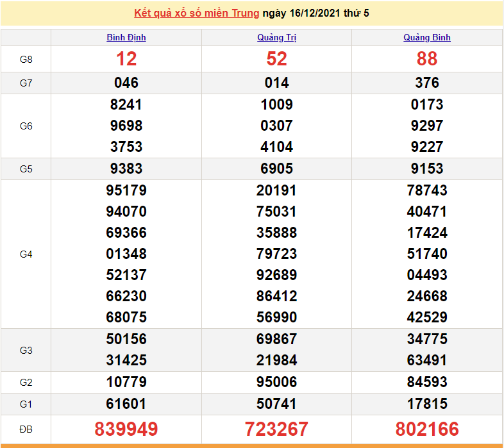Screen dimensions: 504x448
Task: Click Bình Định special prize 839949
Action: click(x=126, y=429)
